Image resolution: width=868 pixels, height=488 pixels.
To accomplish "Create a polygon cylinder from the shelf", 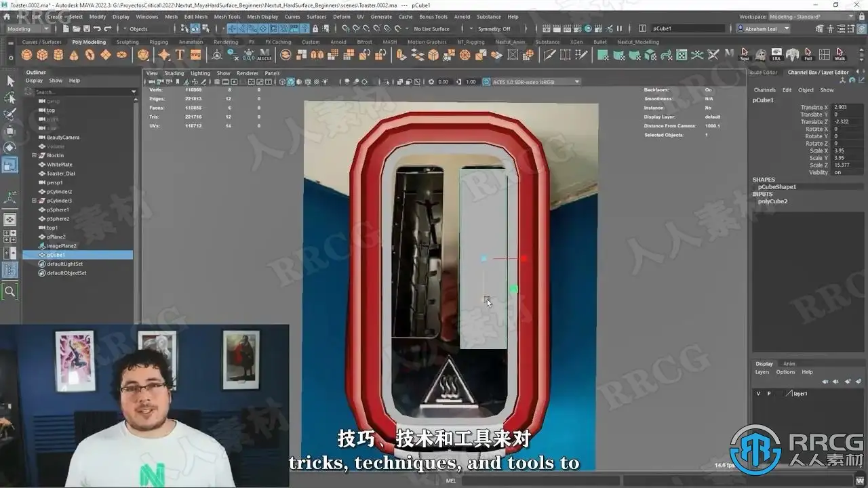I will 58,55.
